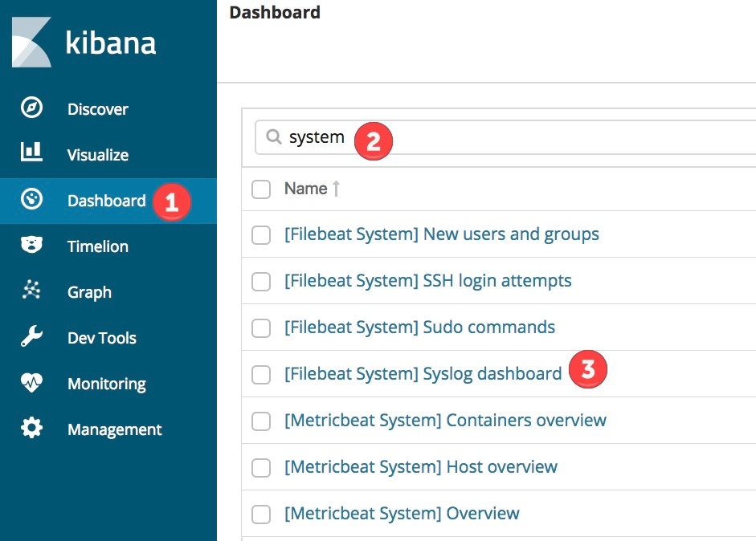Open Timelion from the sidebar
The image size is (756, 541).
[x=98, y=246]
